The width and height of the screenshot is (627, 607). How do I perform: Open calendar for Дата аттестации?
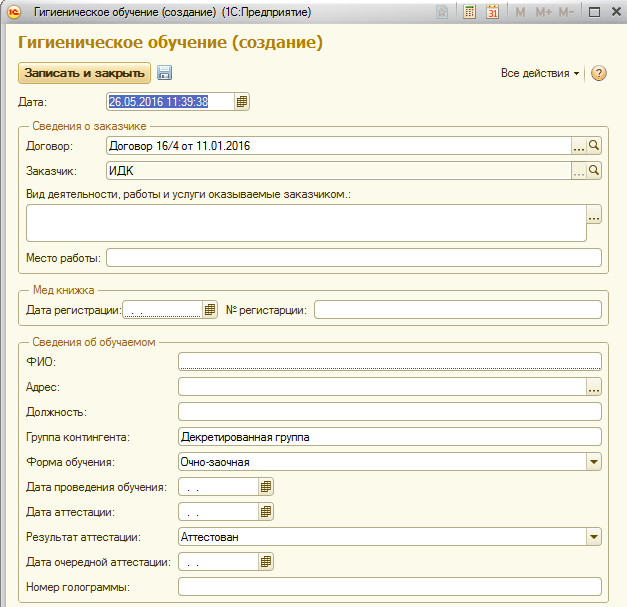click(x=266, y=512)
